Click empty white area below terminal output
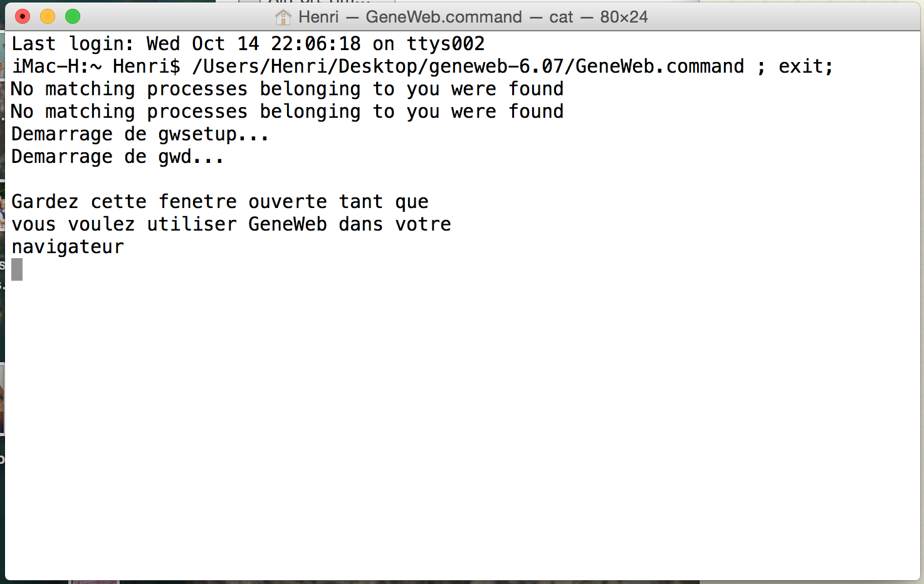 [462, 426]
